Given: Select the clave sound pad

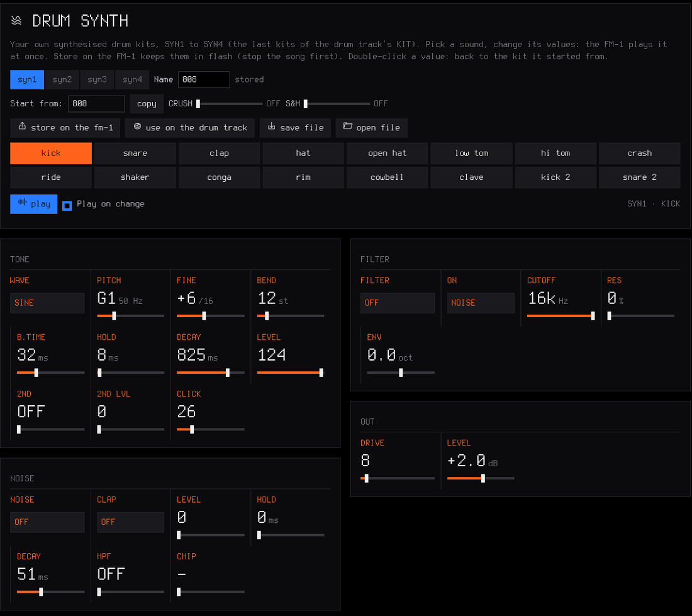Looking at the screenshot, I should 471,177.
